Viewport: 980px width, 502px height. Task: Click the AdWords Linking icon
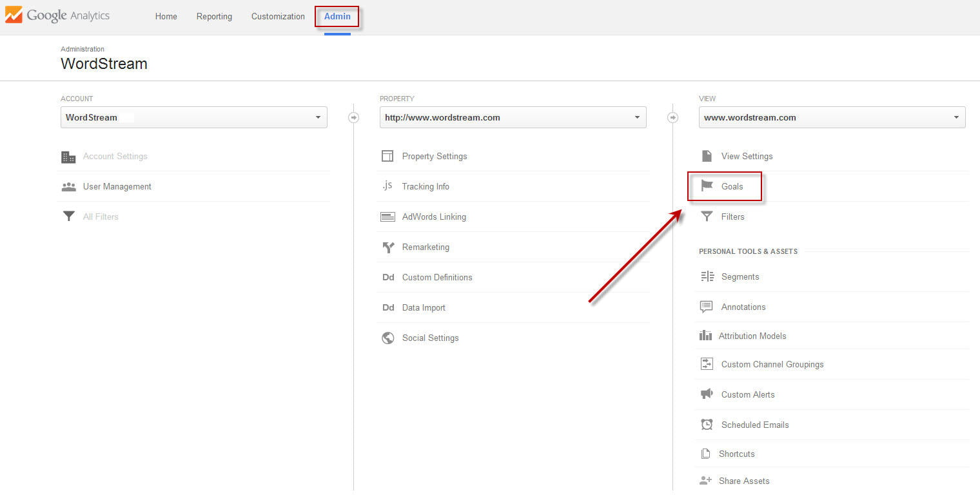[387, 217]
